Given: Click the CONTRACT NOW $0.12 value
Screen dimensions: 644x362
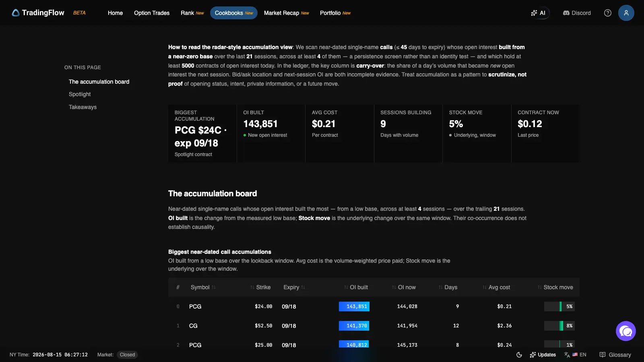Looking at the screenshot, I should (530, 124).
